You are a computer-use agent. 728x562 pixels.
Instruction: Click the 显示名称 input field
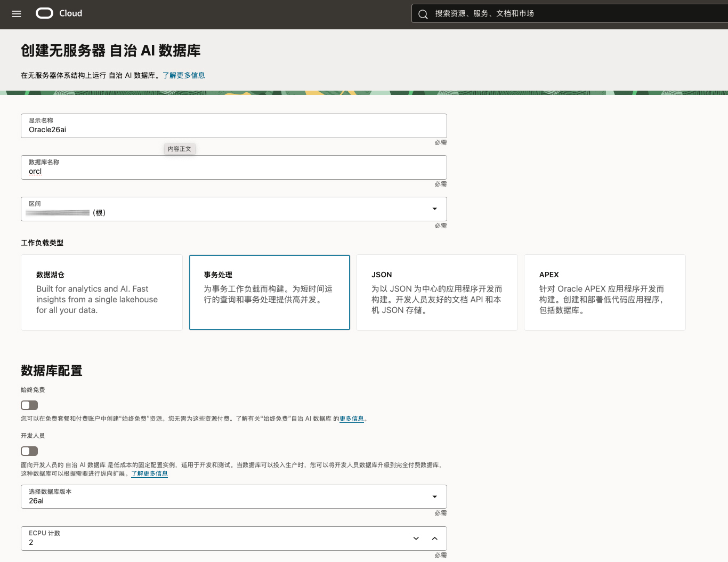233,130
